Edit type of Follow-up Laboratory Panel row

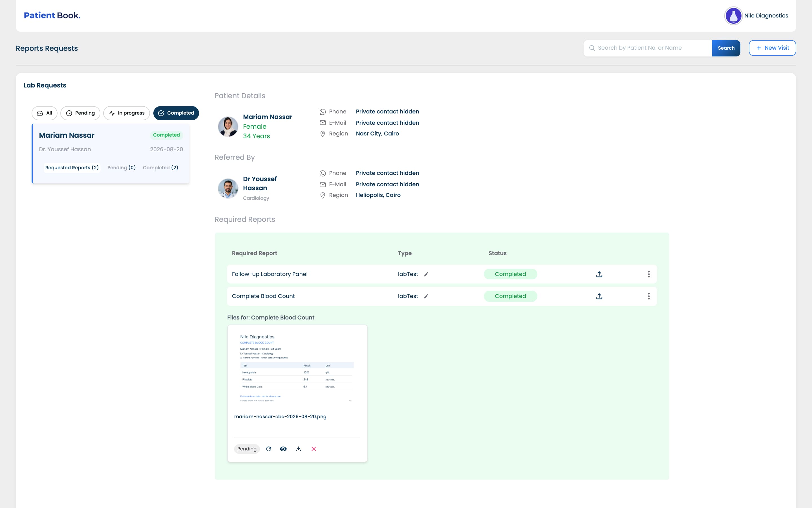(426, 274)
